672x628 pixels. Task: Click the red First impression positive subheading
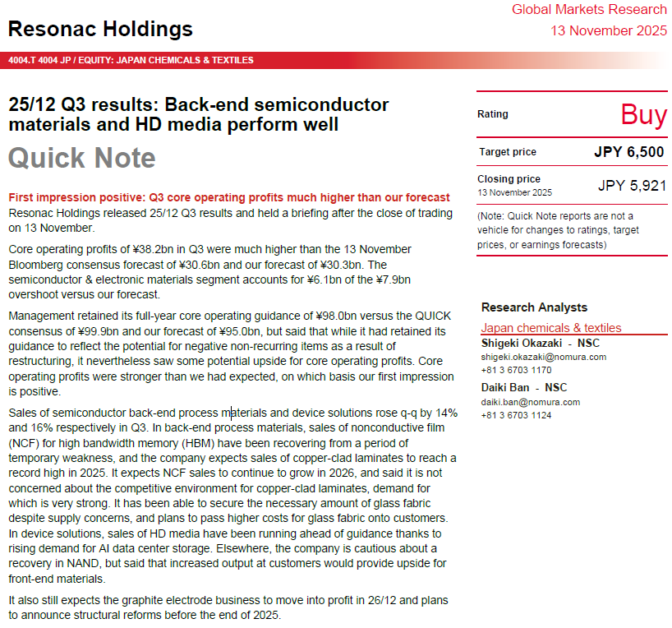tap(229, 197)
